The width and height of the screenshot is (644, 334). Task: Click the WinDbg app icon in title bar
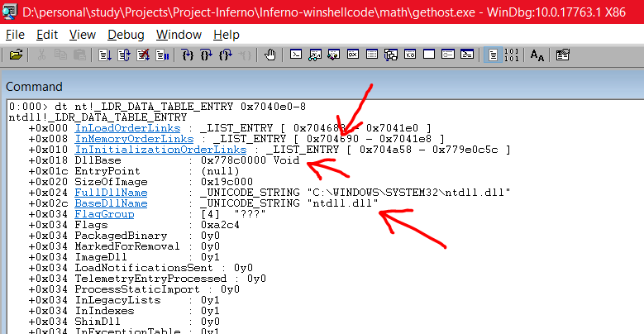point(9,12)
